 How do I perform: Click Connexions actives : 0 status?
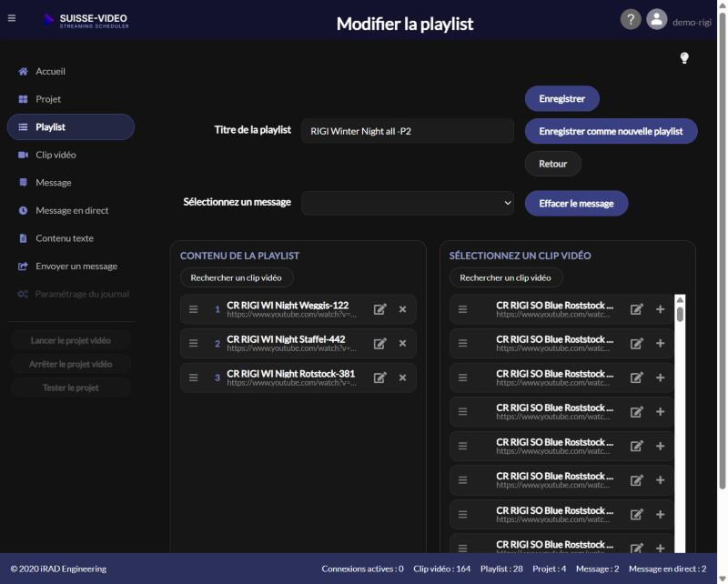coord(362,569)
